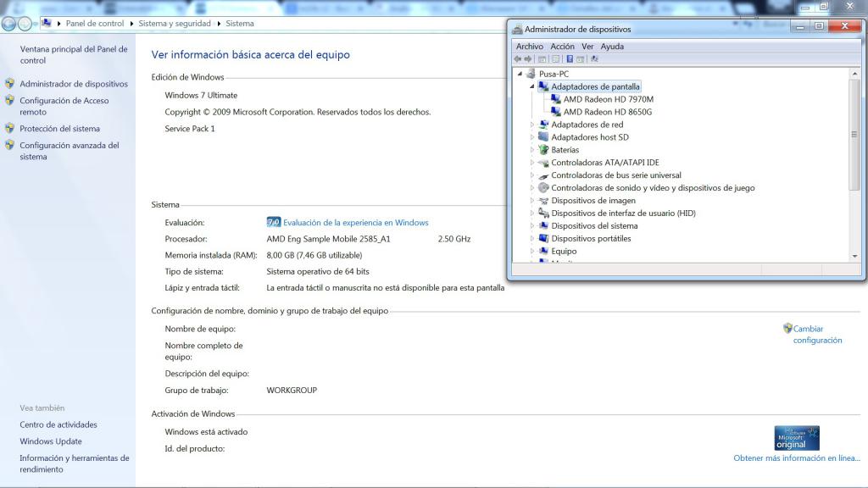
Task: Click the 8,00 GB RAM value text
Action: (x=314, y=255)
